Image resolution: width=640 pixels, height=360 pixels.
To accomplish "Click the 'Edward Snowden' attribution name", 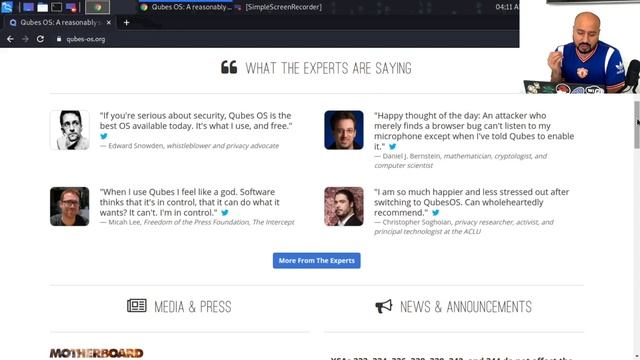I will pyautogui.click(x=136, y=146).
